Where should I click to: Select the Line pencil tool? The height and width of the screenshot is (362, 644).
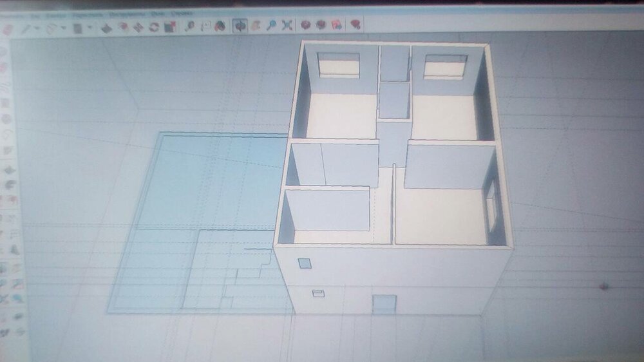[x=26, y=29]
